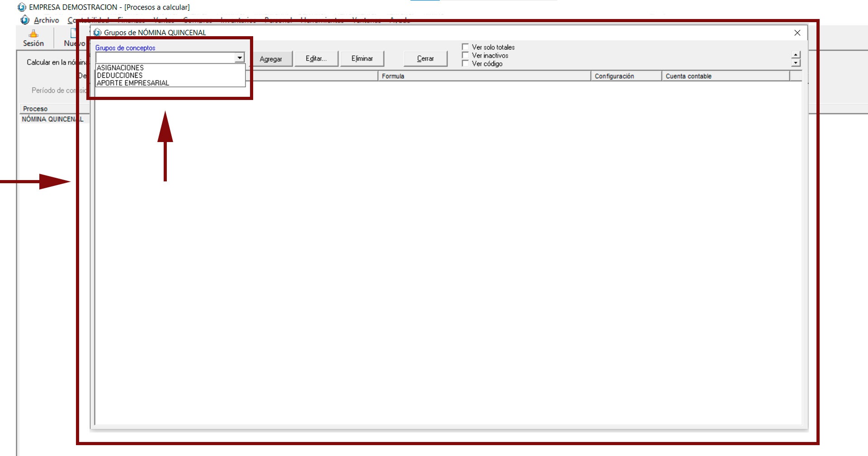Choose DEDUCCIONES in the concept groups list

pyautogui.click(x=120, y=76)
